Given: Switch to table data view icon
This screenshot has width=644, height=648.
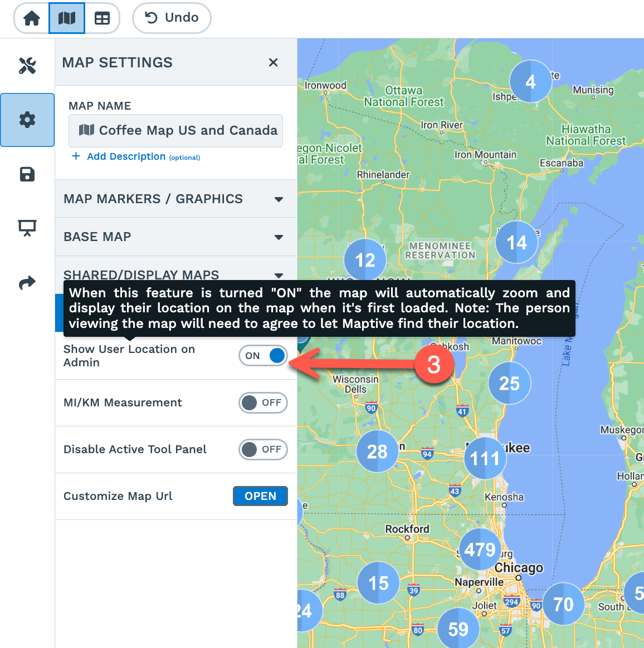Looking at the screenshot, I should tap(102, 18).
